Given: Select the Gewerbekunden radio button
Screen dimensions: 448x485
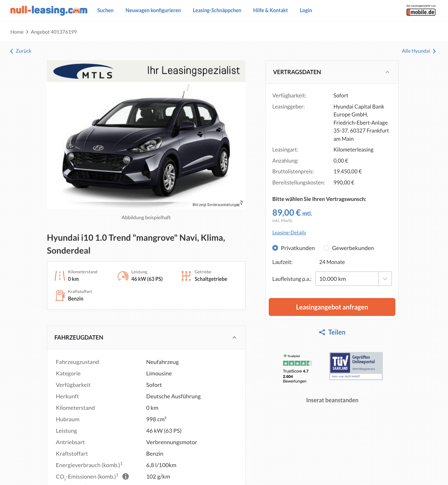Looking at the screenshot, I should pos(326,248).
